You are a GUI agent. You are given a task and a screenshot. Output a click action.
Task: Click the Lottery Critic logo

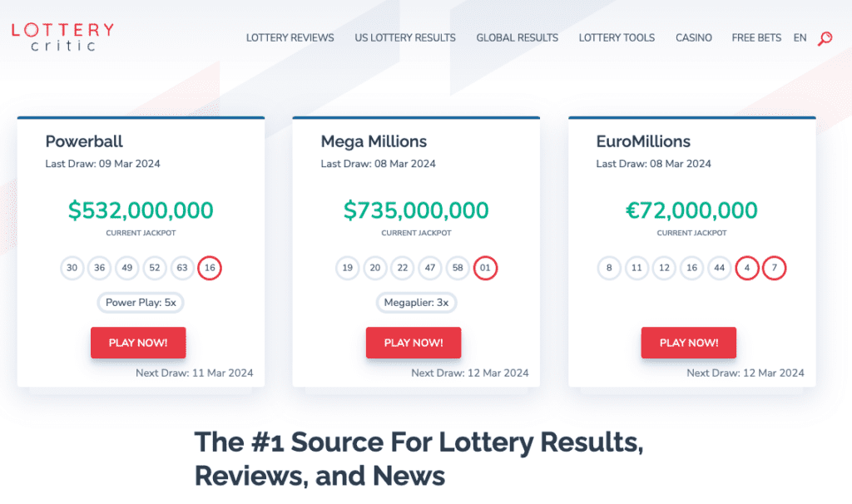tap(63, 37)
